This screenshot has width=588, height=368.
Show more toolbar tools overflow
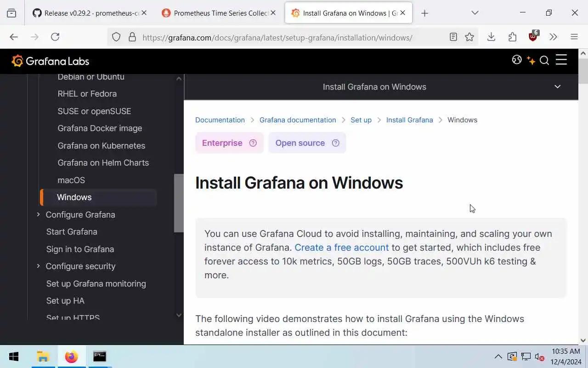coord(553,37)
